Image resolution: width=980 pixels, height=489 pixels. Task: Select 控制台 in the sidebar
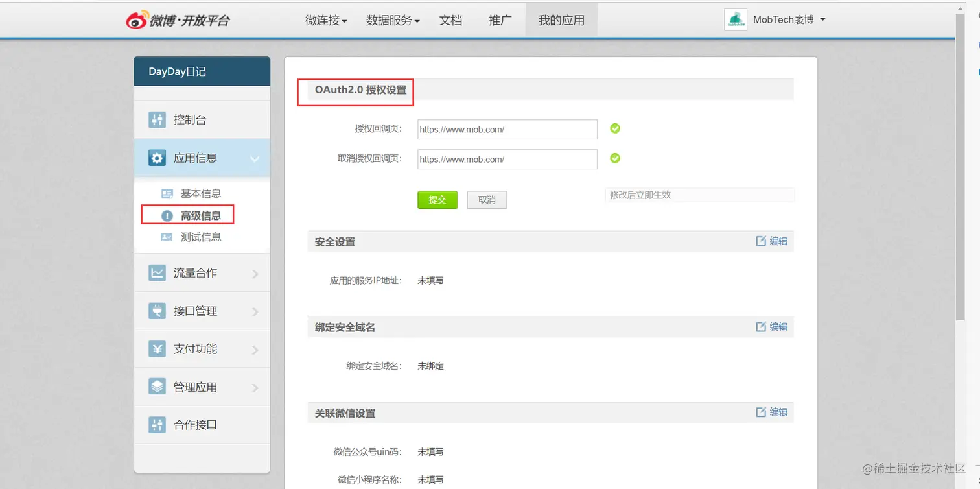[x=202, y=120]
